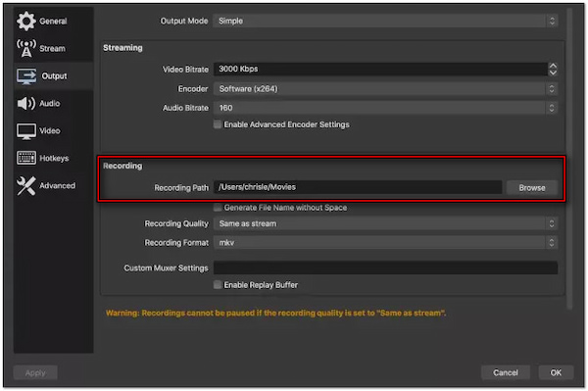This screenshot has height=391, width=588.
Task: Switch to the Video label
Action: pyautogui.click(x=50, y=131)
